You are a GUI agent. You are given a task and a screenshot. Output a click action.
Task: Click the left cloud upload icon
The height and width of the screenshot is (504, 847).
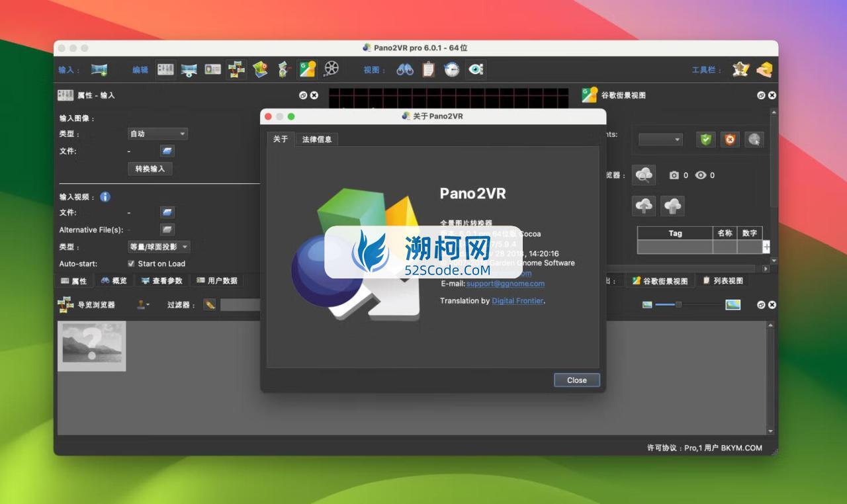tap(644, 206)
